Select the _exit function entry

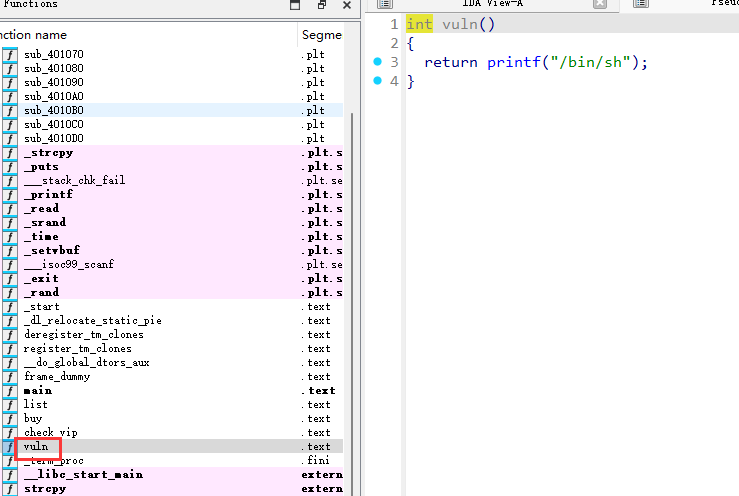click(x=172, y=278)
